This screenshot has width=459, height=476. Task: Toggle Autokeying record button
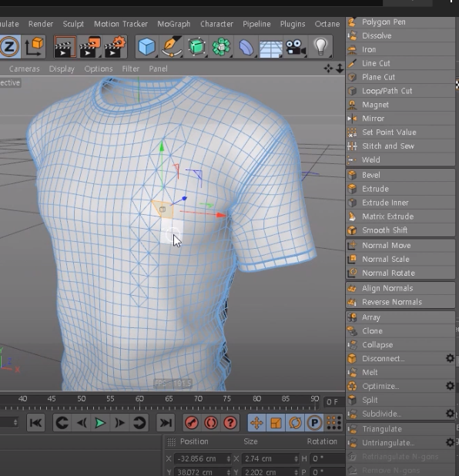pyautogui.click(x=211, y=423)
